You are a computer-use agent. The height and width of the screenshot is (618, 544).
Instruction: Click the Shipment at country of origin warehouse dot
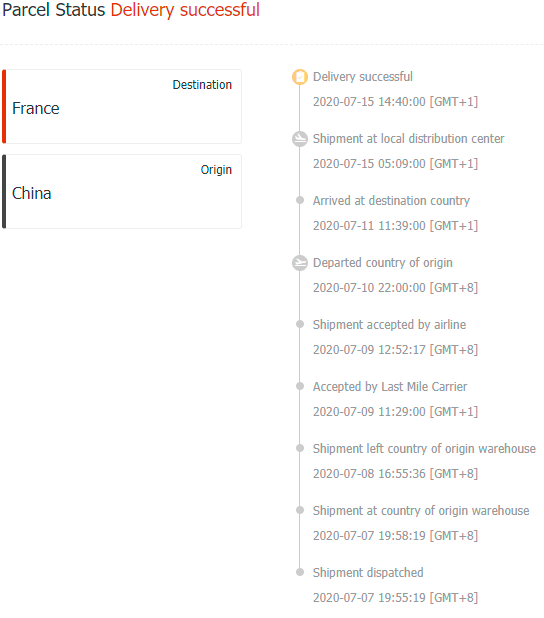300,510
